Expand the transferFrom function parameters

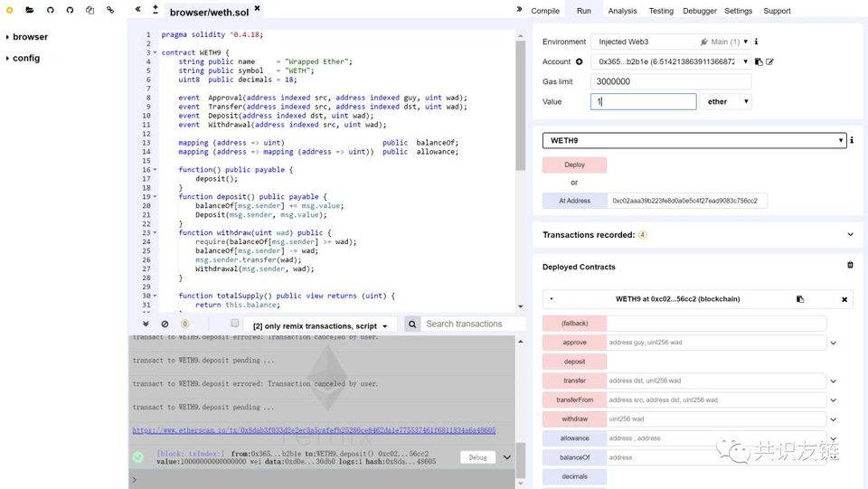click(833, 400)
